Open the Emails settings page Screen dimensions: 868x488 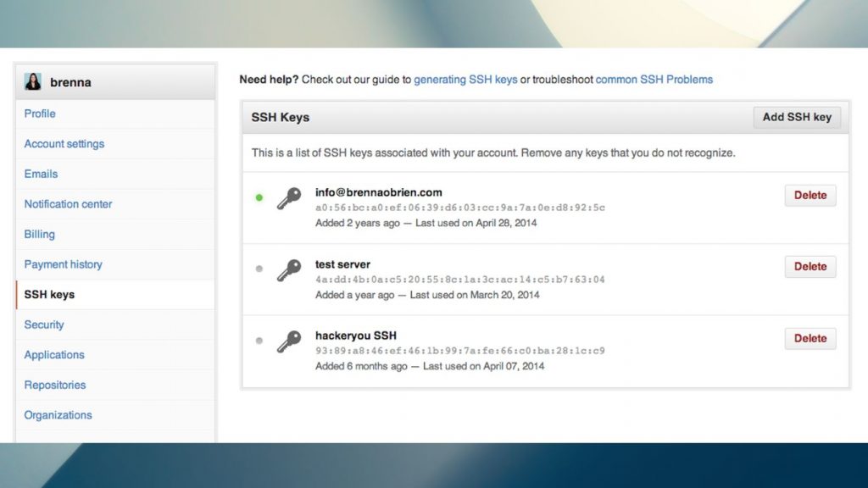41,174
